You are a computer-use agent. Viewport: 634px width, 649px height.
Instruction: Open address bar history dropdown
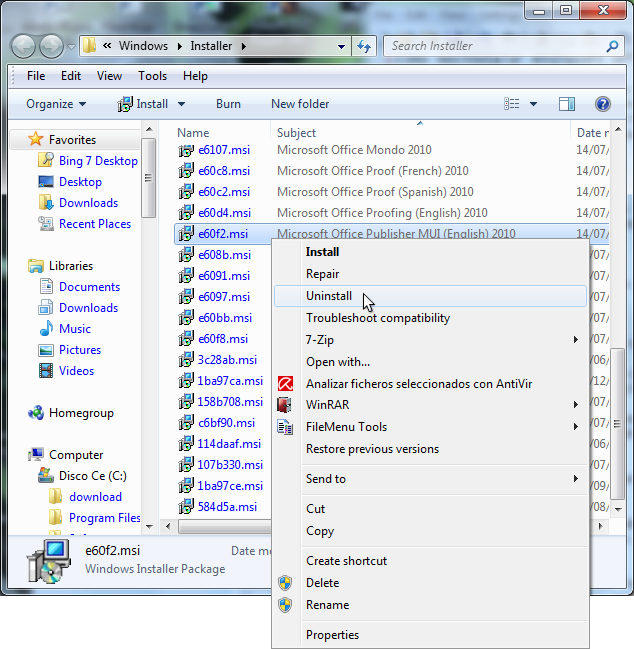click(341, 46)
